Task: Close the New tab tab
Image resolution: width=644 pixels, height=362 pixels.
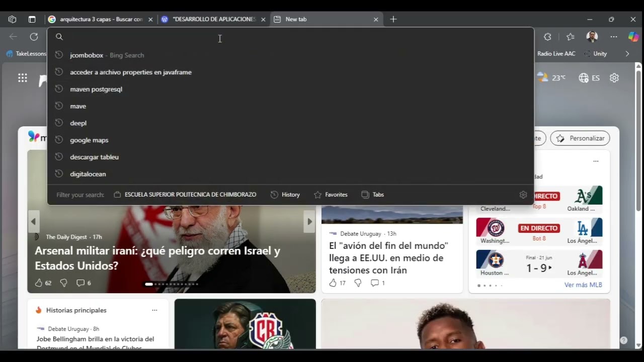Action: coord(375,19)
